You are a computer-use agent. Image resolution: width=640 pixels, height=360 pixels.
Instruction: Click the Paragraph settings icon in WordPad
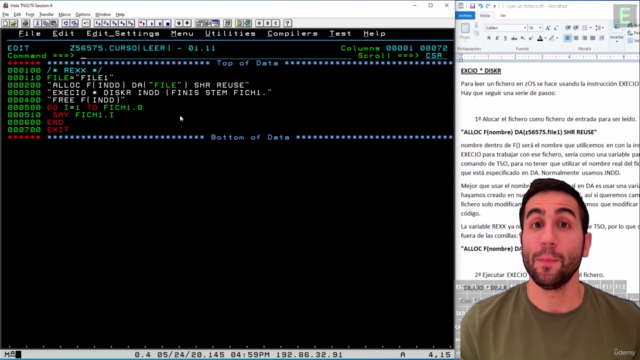(602, 38)
